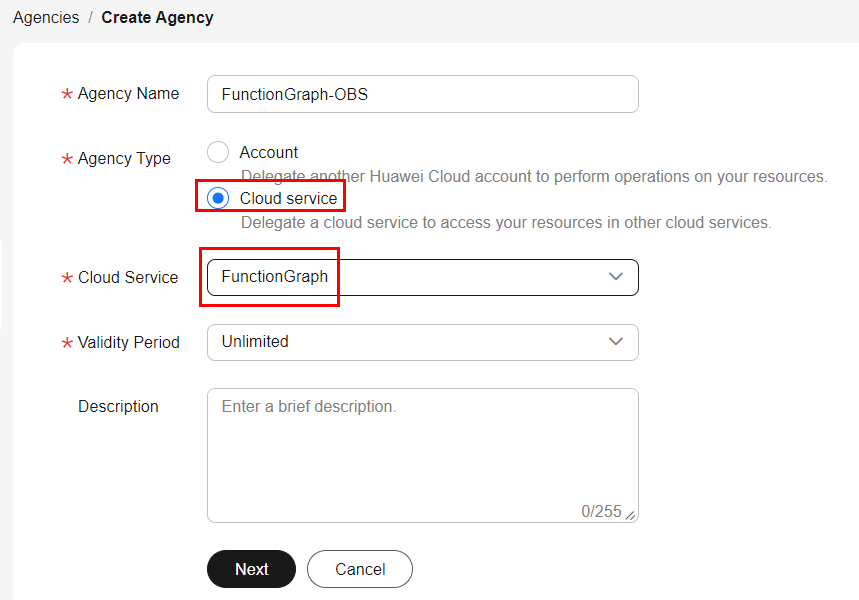Viewport: 859px width, 600px height.
Task: Click the Validity Period chevron arrow
Action: (616, 342)
